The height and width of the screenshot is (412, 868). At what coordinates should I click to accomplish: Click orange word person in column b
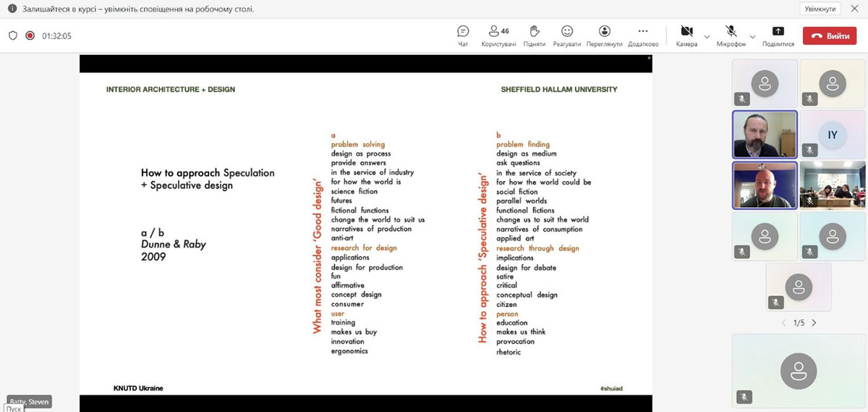[x=507, y=314]
